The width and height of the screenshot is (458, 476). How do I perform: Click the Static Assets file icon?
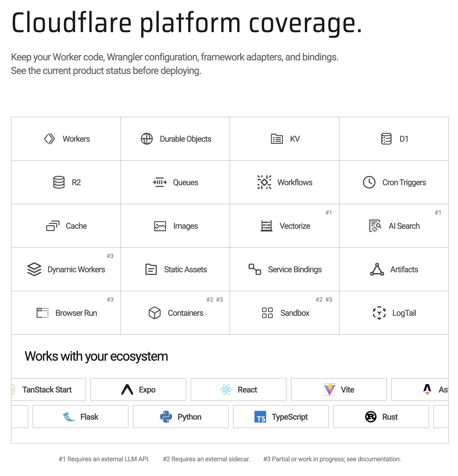tap(151, 269)
